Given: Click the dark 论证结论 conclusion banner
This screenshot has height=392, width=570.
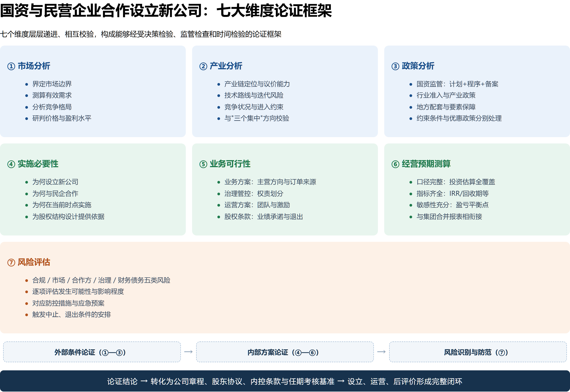Looking at the screenshot, I should [285, 381].
